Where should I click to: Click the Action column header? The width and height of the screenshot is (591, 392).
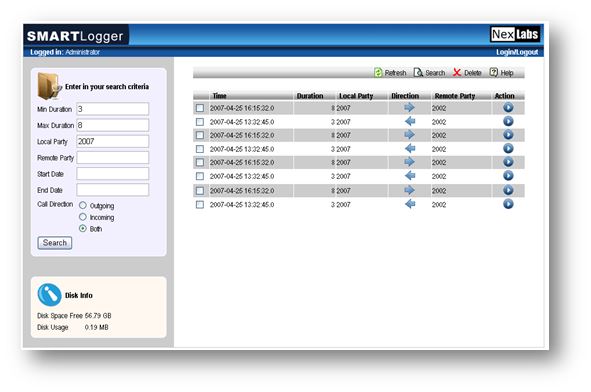coord(504,96)
